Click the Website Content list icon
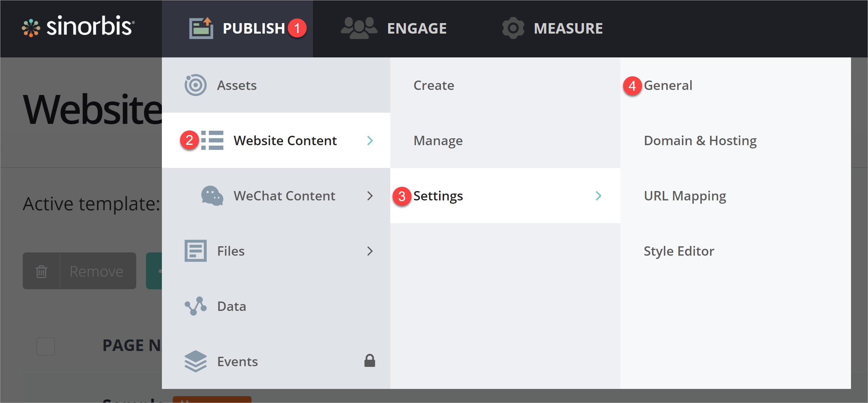The width and height of the screenshot is (868, 403). click(x=213, y=140)
